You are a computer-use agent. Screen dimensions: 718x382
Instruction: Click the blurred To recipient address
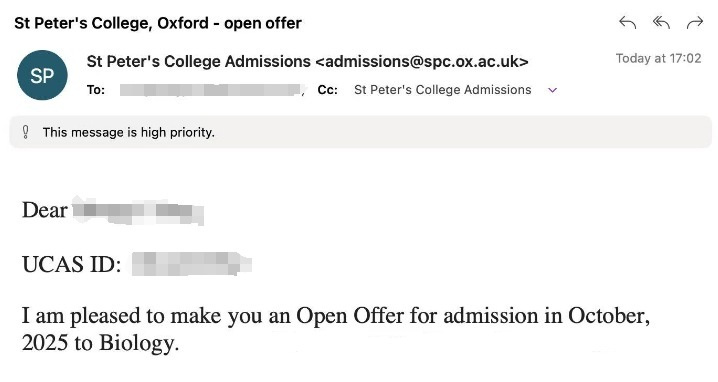[210, 90]
